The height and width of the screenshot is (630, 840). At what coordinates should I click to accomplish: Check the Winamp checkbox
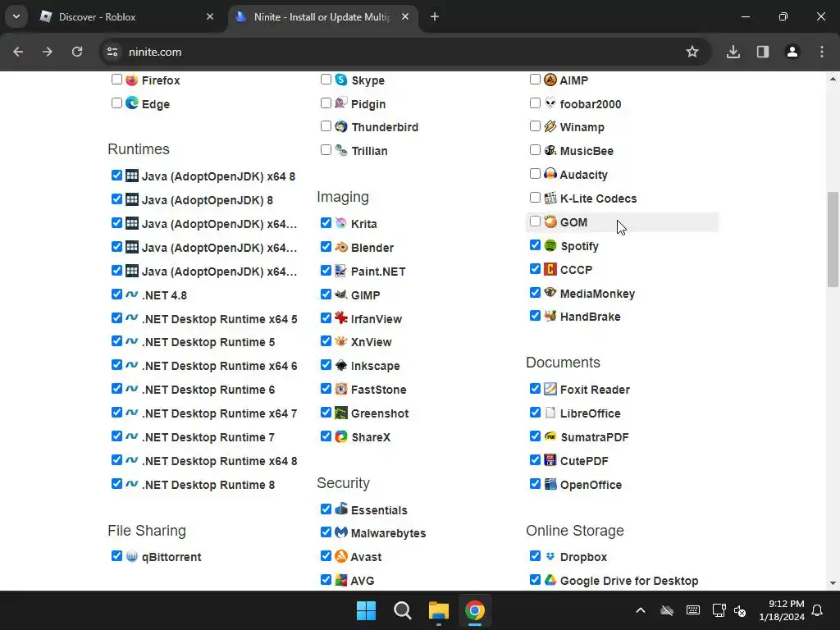pyautogui.click(x=535, y=126)
